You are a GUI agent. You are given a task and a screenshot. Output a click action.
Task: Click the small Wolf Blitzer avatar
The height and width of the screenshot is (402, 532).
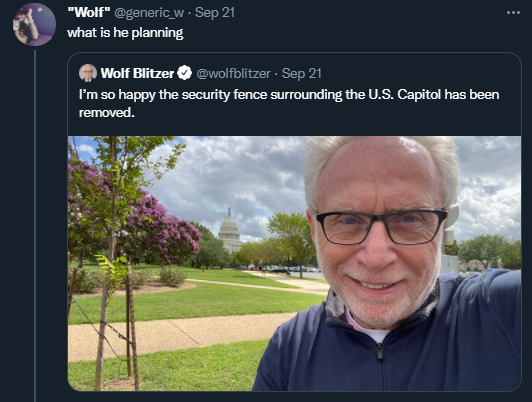tap(88, 73)
